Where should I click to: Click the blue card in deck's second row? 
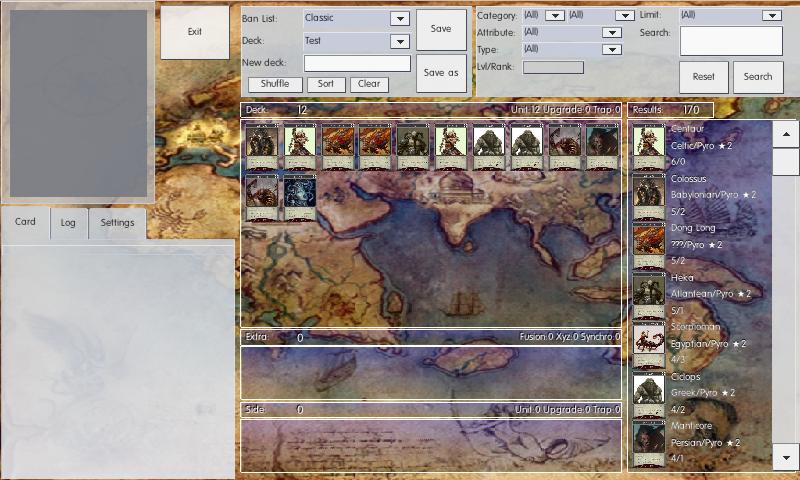click(x=299, y=196)
